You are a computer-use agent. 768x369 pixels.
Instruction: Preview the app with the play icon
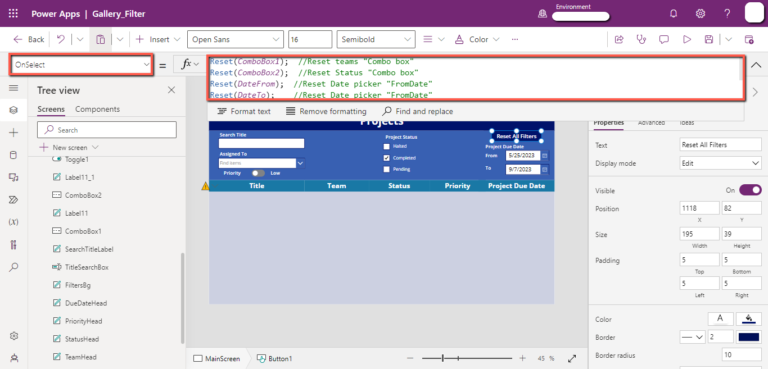pos(687,39)
